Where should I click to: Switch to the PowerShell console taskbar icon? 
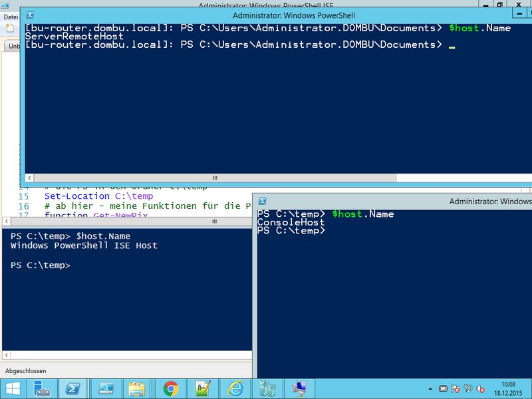pos(72,389)
